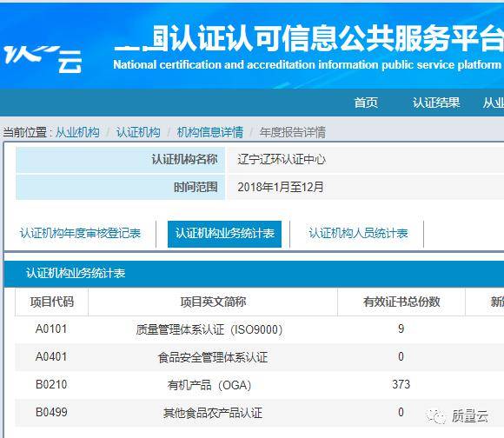The image size is (504, 438).
Task: Open the 认证结果 navigation item
Action: (436, 103)
